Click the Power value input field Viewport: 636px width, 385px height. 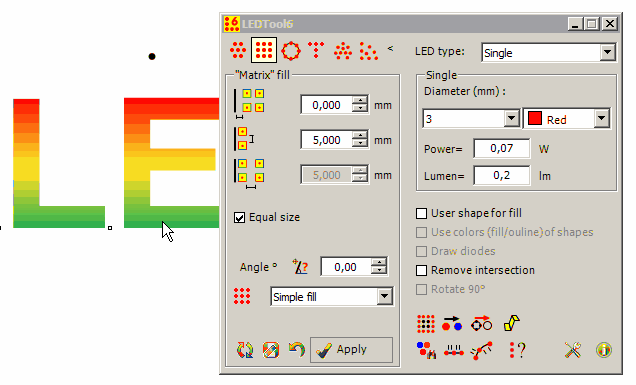point(501,148)
